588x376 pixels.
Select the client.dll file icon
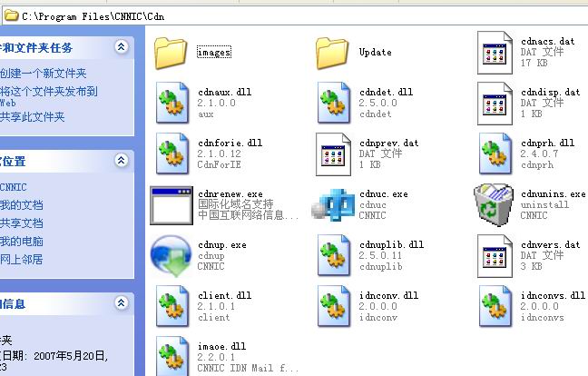tap(172, 306)
